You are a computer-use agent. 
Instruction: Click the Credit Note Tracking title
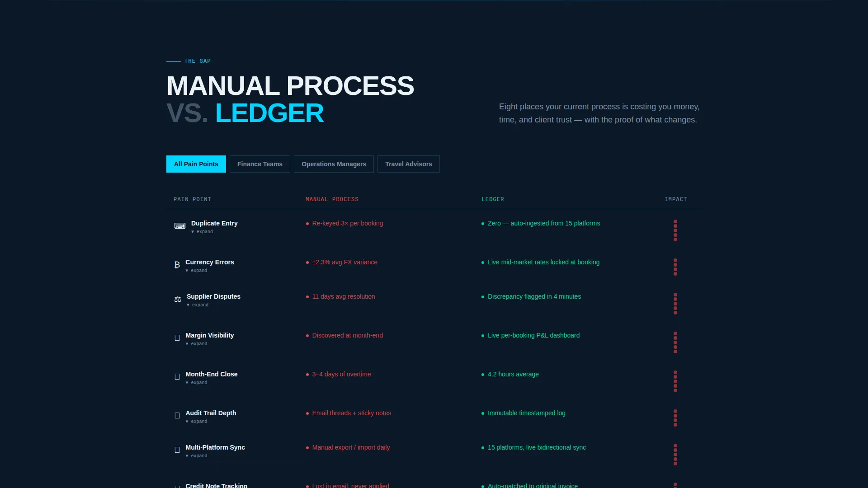tap(216, 485)
